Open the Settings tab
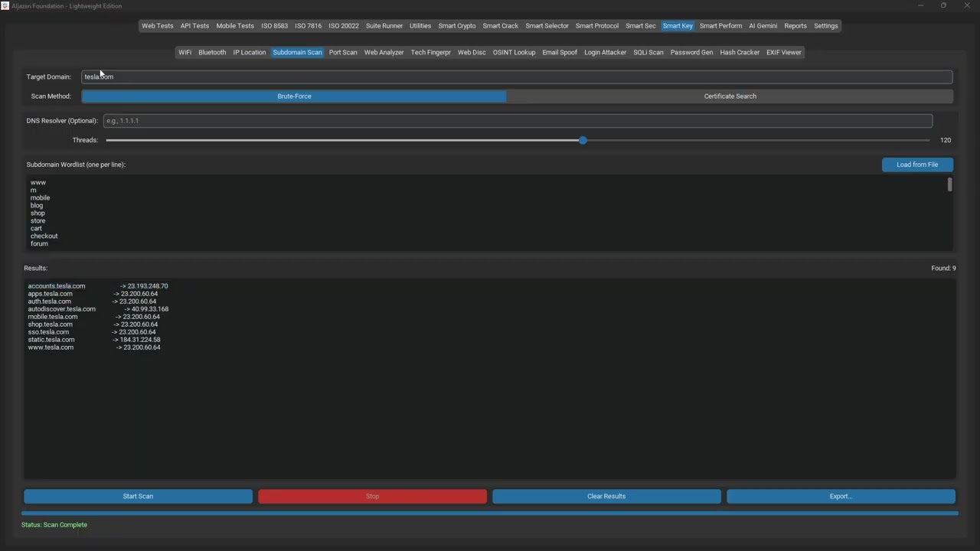The width and height of the screenshot is (980, 551). pyautogui.click(x=826, y=26)
